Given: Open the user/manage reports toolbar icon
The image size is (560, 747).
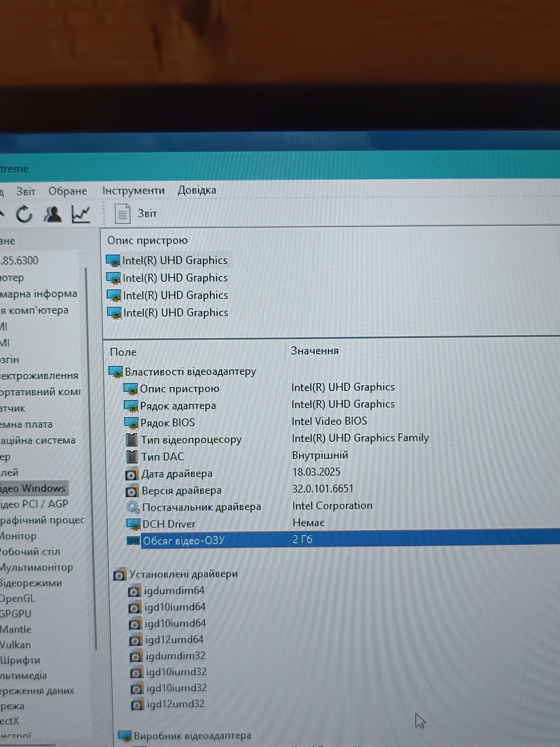Looking at the screenshot, I should (x=53, y=214).
